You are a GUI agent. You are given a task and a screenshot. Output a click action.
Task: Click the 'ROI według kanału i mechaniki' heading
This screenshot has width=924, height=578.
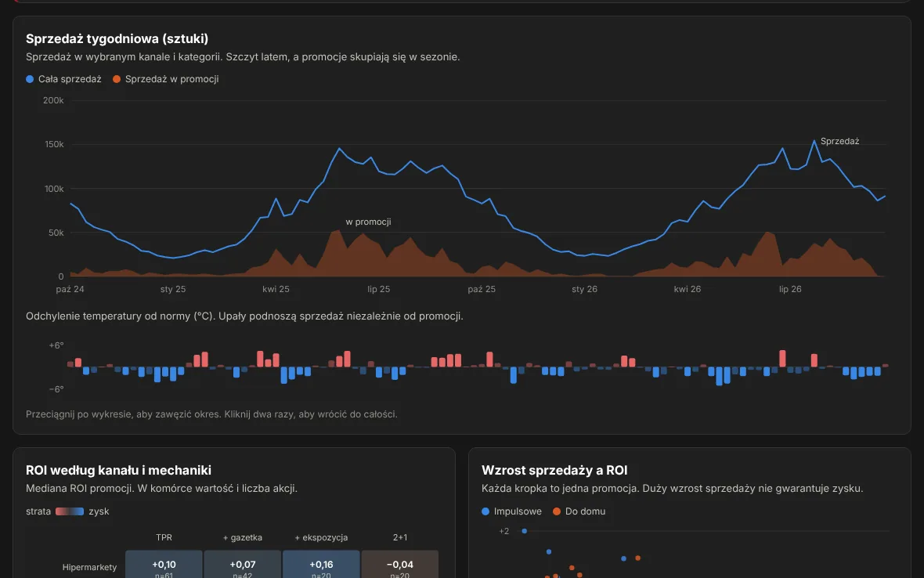(x=118, y=470)
